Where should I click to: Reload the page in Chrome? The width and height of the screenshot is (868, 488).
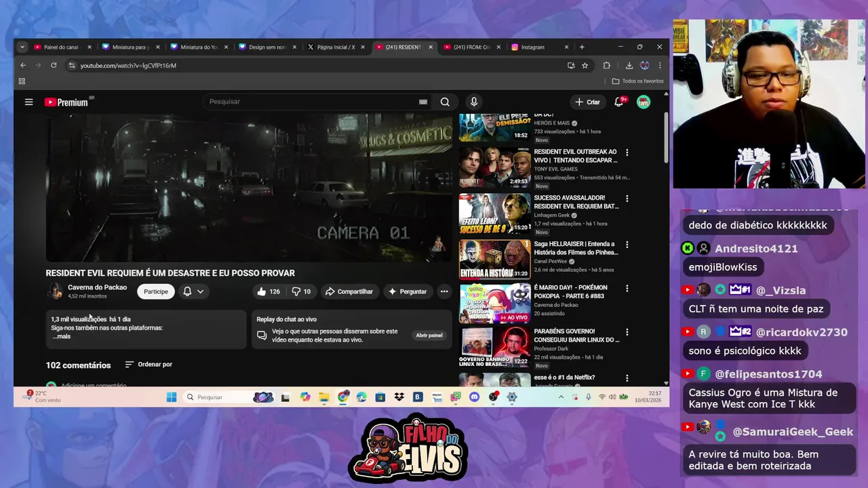(x=54, y=65)
